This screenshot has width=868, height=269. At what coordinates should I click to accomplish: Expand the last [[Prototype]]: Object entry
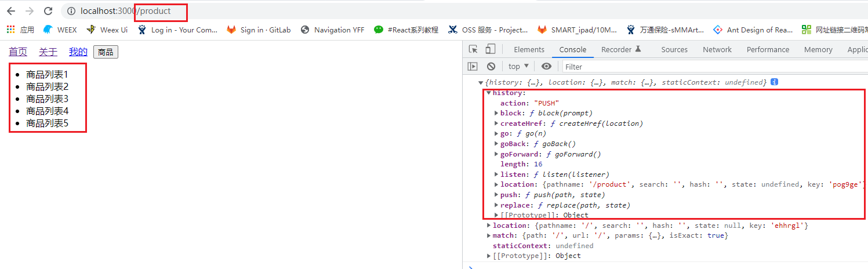(x=489, y=256)
